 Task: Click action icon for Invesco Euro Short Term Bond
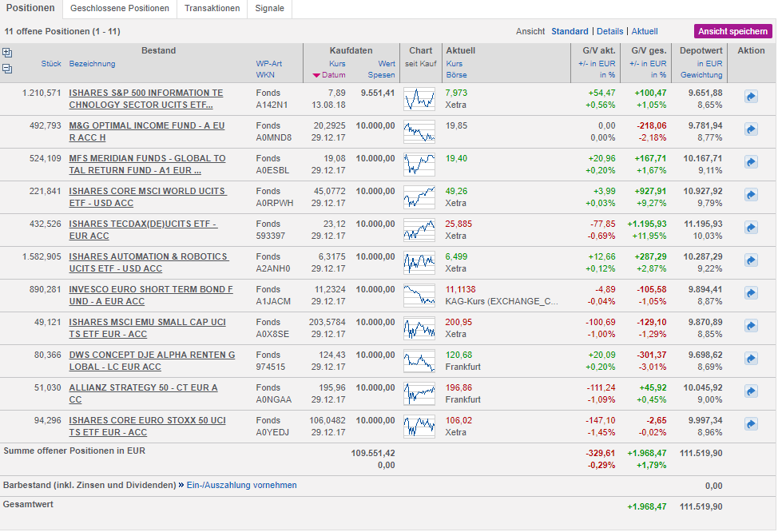(x=751, y=292)
